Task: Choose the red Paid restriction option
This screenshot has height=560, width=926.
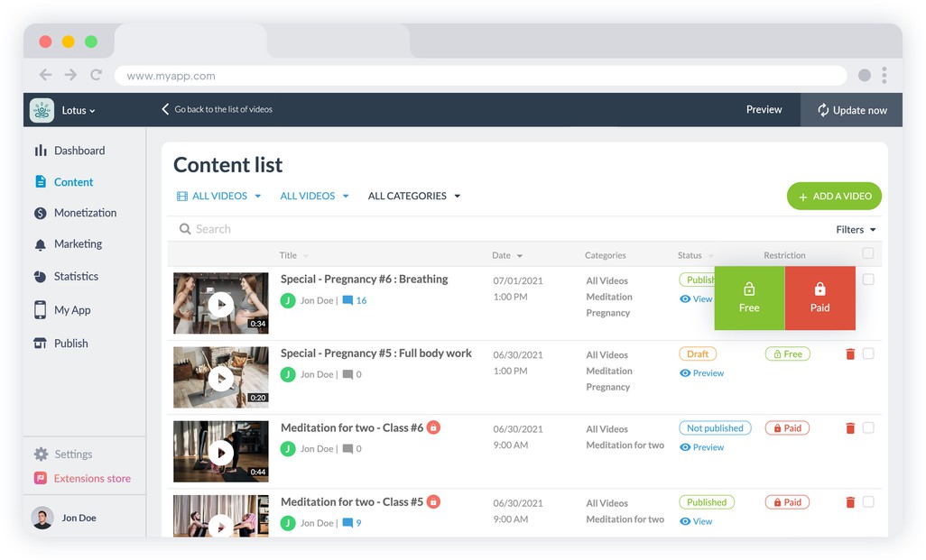Action: click(820, 298)
